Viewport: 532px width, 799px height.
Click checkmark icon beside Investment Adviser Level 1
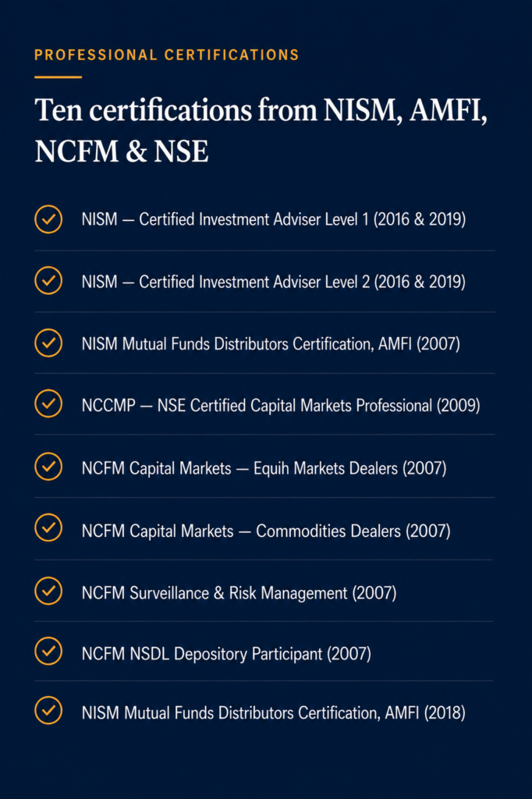click(x=48, y=219)
